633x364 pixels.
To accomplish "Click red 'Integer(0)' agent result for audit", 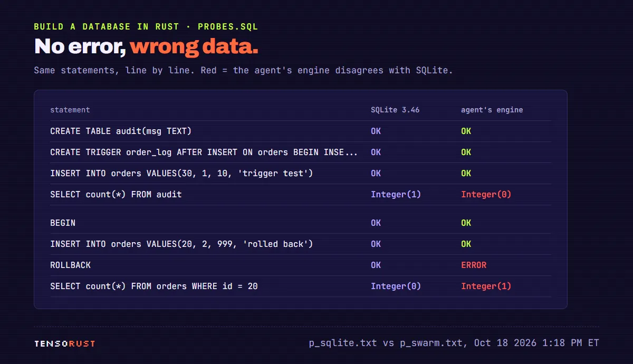I will tap(486, 194).
